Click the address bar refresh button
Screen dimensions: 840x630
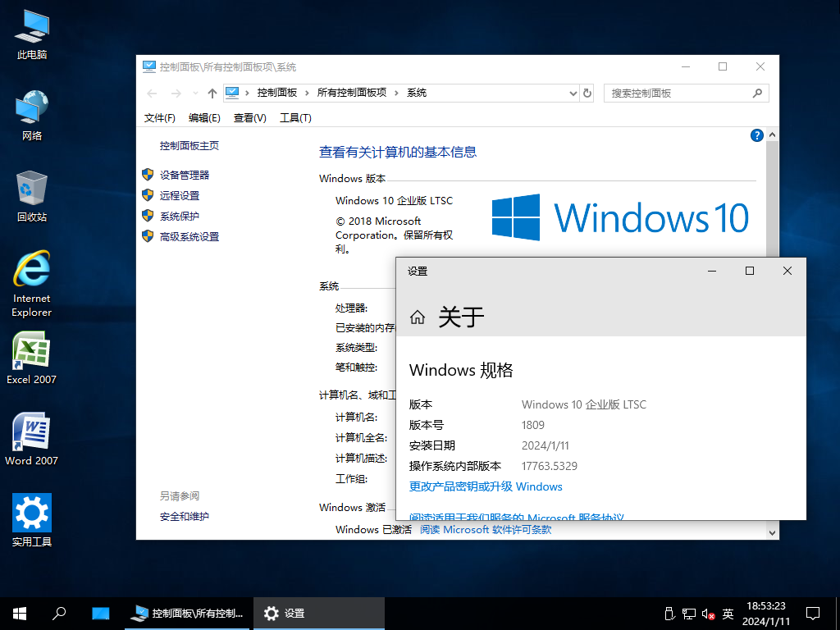tap(587, 94)
